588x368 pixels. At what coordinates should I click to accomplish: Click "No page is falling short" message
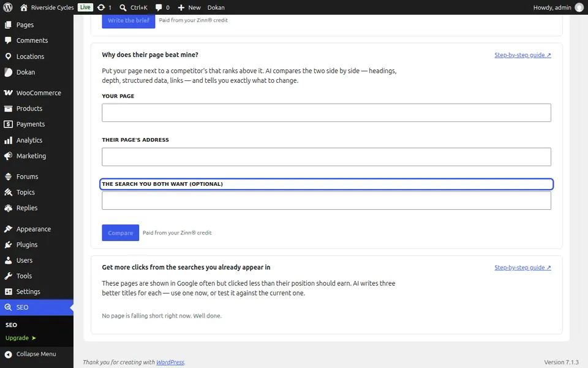pyautogui.click(x=162, y=316)
